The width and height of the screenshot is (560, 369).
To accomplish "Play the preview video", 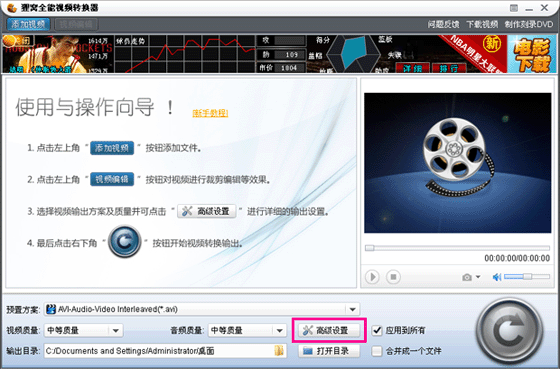I will [x=372, y=277].
